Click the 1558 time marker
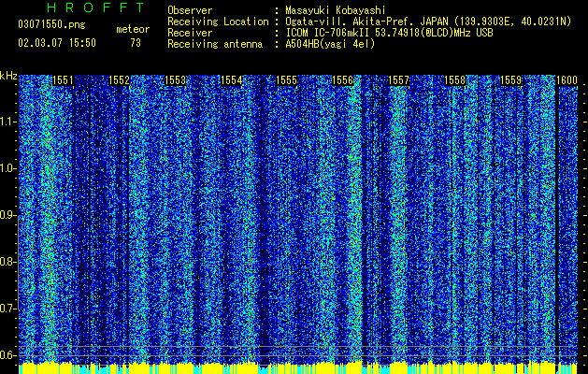The width and height of the screenshot is (588, 374). click(454, 80)
